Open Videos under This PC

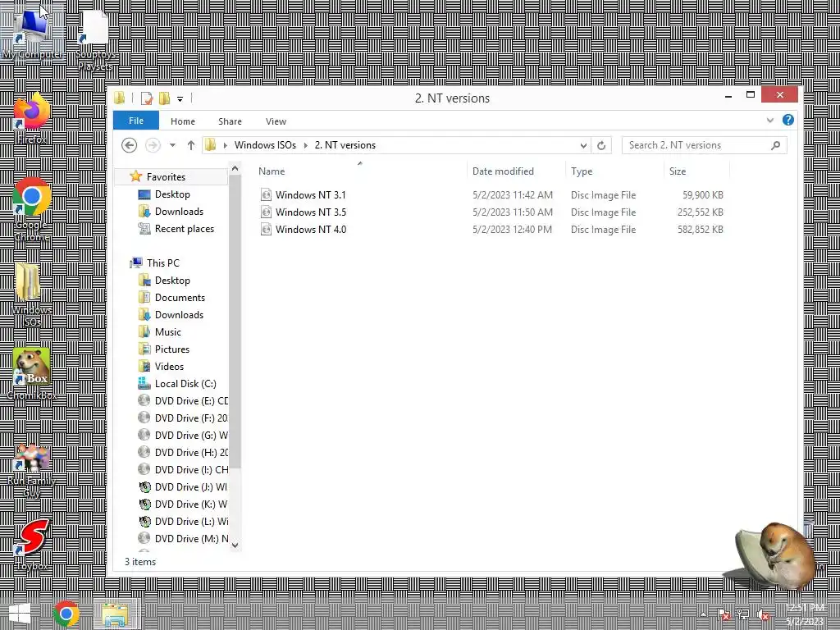click(x=169, y=367)
